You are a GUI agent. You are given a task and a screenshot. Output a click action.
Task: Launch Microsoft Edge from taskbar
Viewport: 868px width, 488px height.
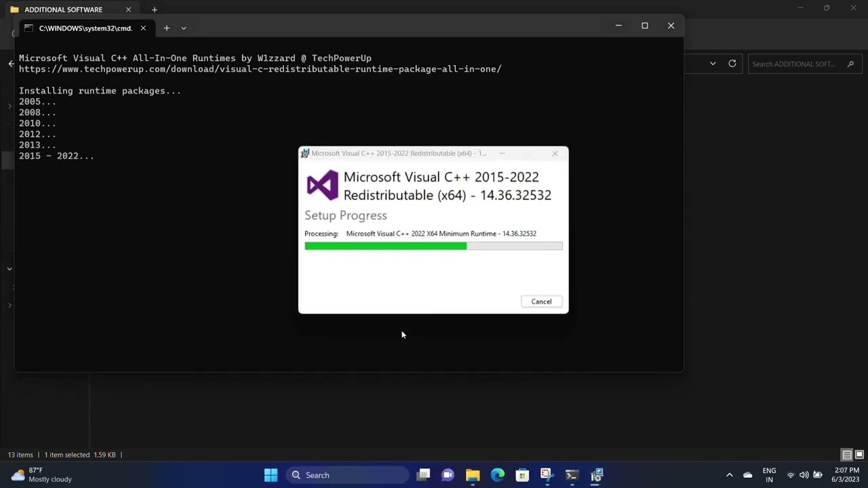pos(498,475)
